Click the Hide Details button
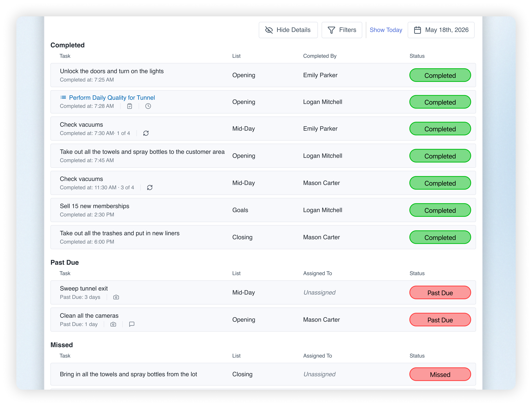Screen dimensions: 532x406 (x=288, y=30)
